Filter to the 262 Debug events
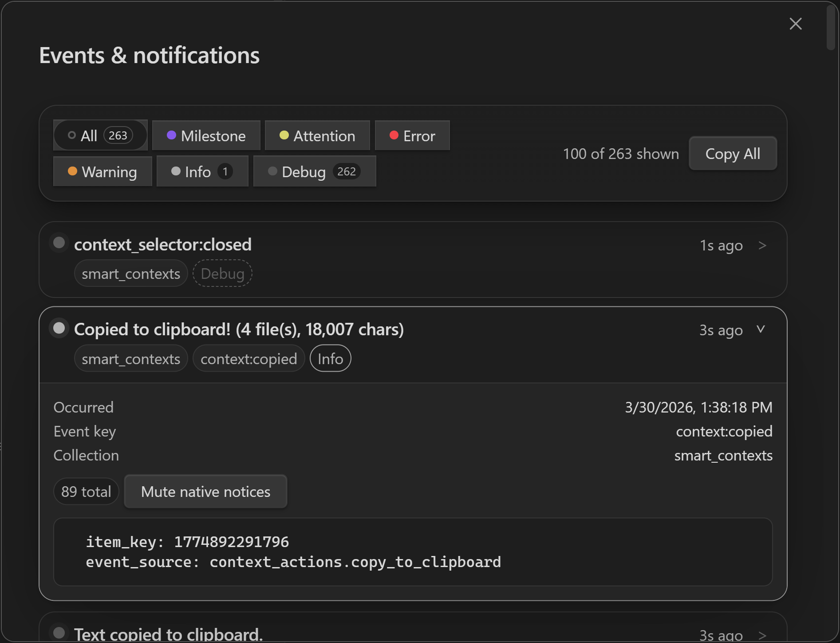840x643 pixels. [x=314, y=171]
